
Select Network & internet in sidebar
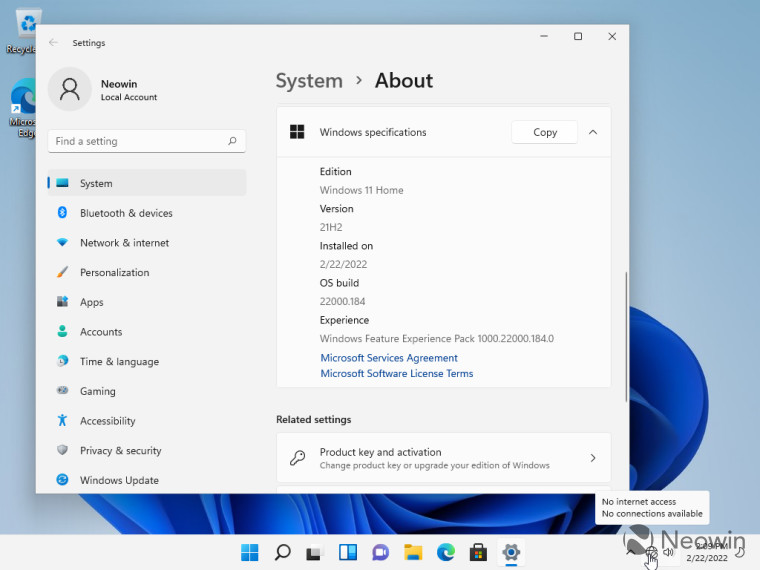(x=124, y=243)
